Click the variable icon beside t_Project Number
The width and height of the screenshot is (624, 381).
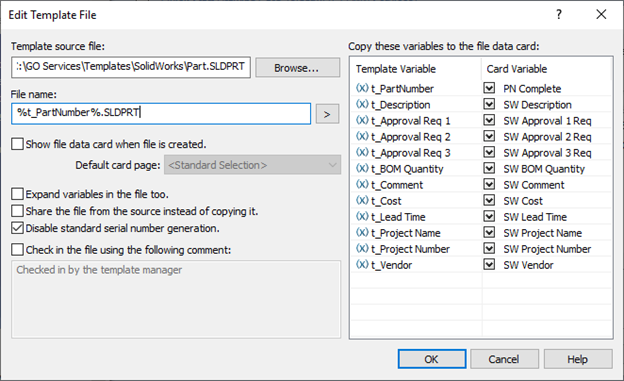362,248
